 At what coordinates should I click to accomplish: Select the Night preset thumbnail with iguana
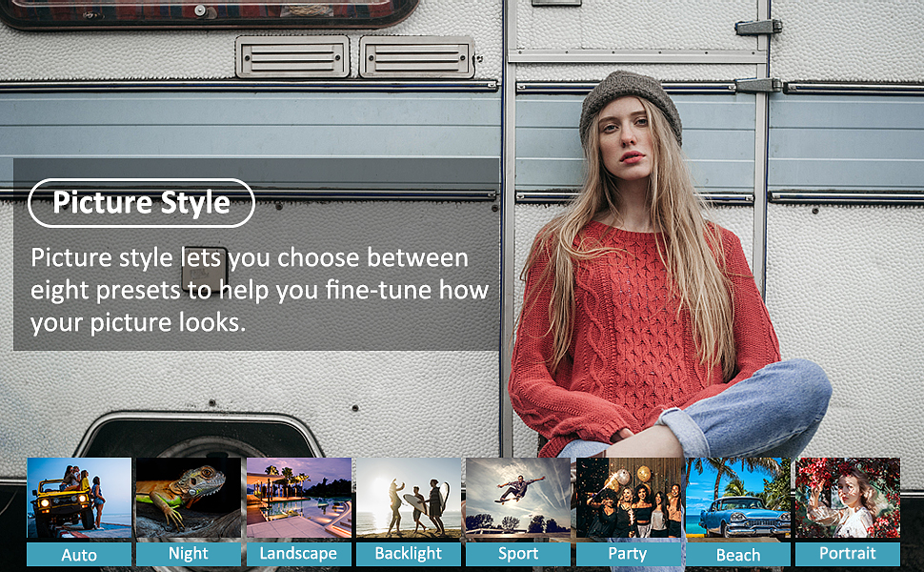(189, 498)
